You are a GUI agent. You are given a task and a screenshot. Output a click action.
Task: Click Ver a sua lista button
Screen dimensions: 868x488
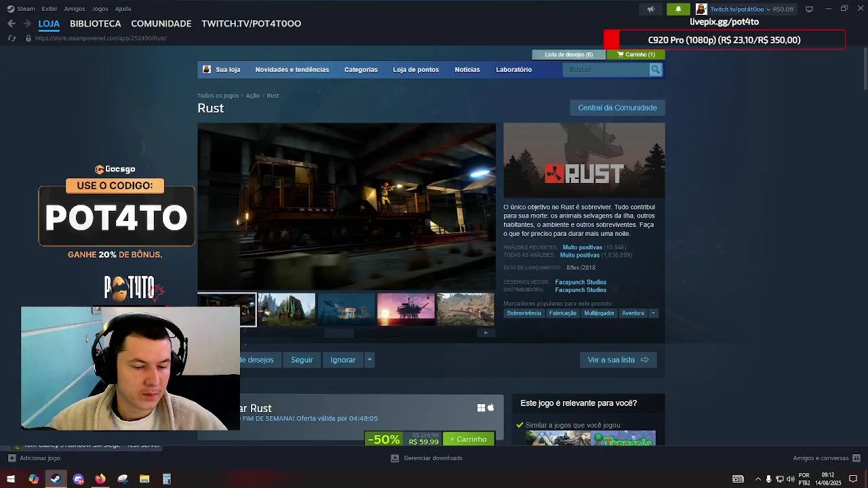click(618, 360)
